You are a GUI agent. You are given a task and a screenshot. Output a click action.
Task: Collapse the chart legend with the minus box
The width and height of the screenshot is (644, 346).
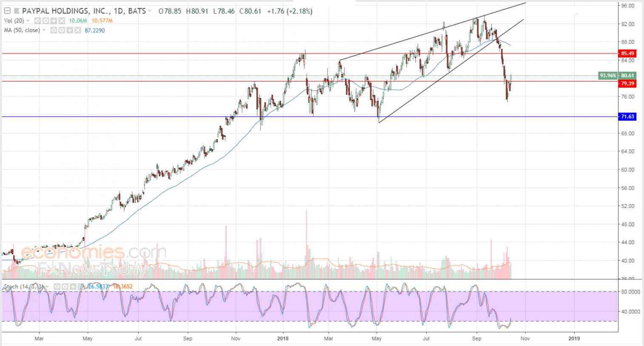coord(7,11)
